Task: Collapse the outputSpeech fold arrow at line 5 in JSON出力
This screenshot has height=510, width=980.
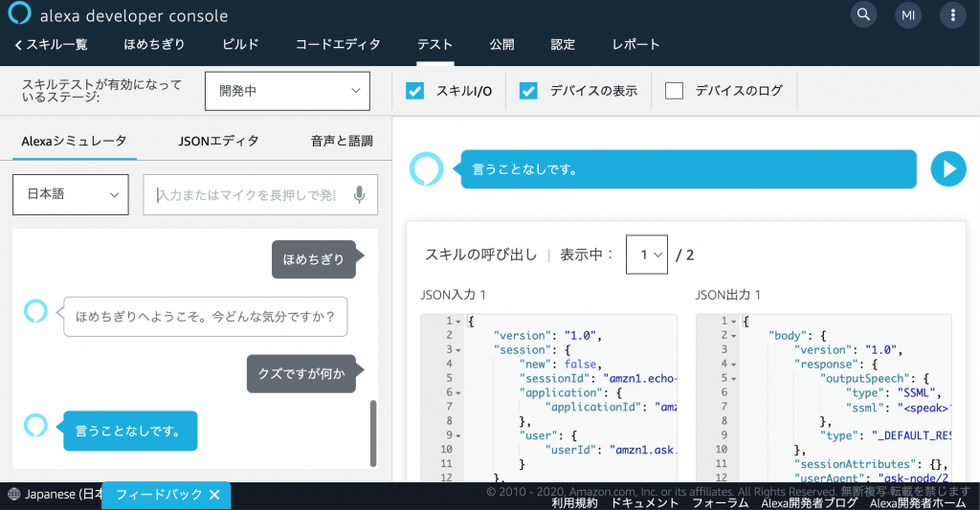Action: [733, 379]
